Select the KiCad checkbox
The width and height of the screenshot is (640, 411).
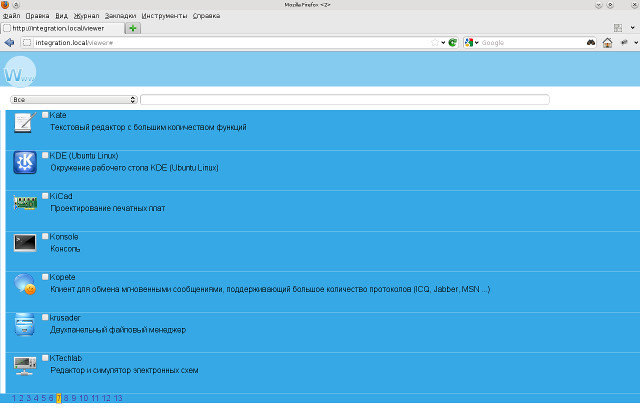coord(45,196)
